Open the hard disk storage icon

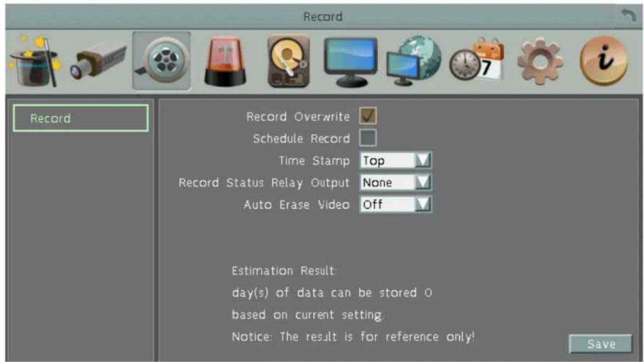tap(288, 61)
